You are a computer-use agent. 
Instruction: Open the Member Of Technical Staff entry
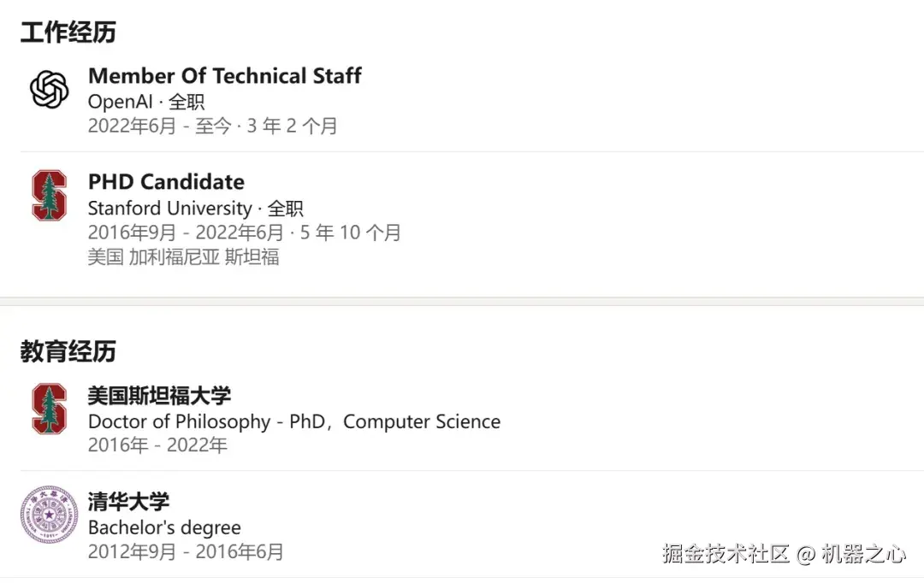tap(224, 75)
